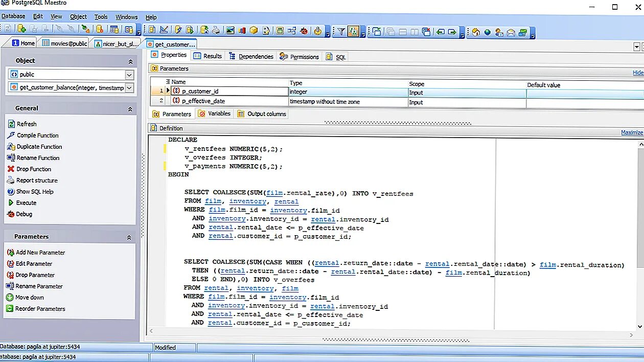The width and height of the screenshot is (644, 362).
Task: Open the public schema dropdown
Action: coord(129,75)
